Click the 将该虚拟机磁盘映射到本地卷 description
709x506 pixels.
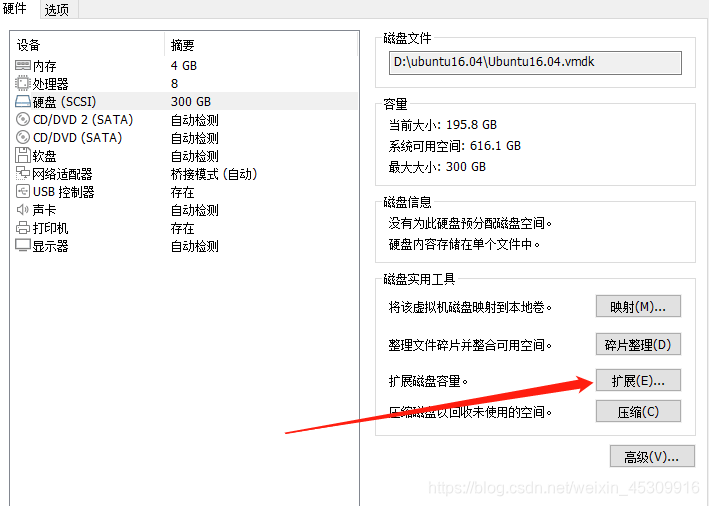tap(470, 307)
